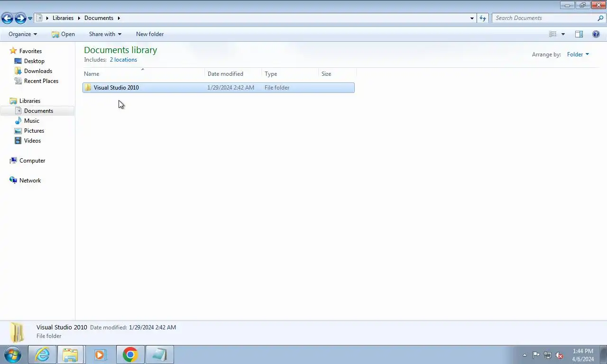The width and height of the screenshot is (607, 364).
Task: Click the Windows Explorer taskbar icon
Action: point(70,355)
